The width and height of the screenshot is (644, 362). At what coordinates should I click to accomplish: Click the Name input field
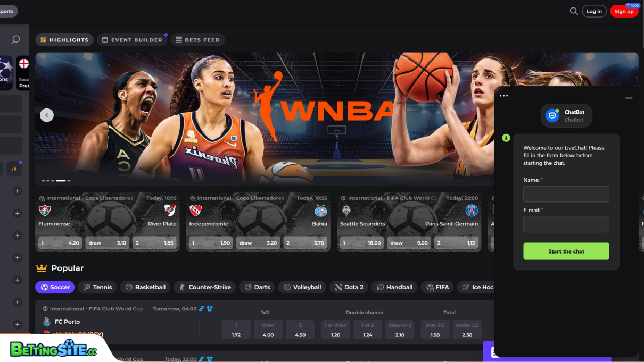point(566,194)
